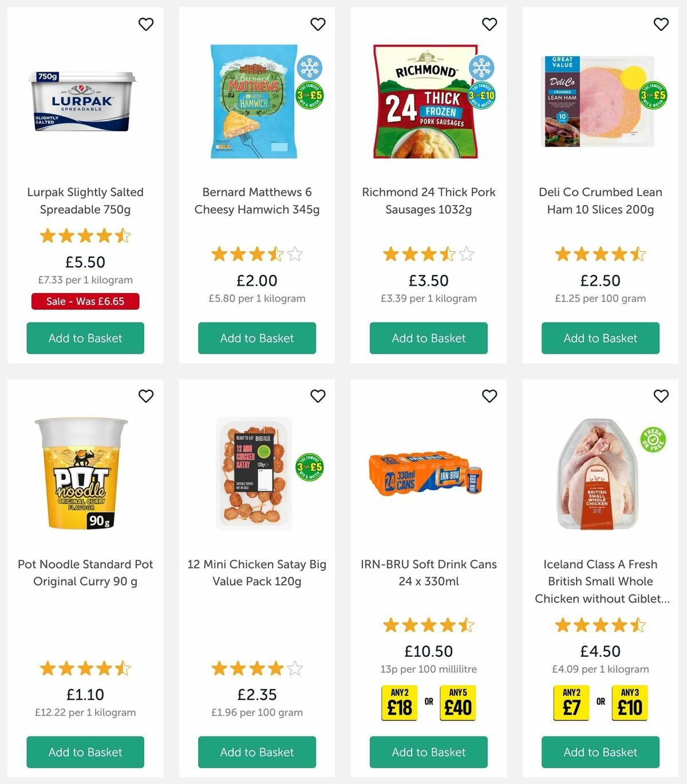Toggle the heart on 12 Mini Chicken Satay
Screen dimensions: 687x784
coord(318,396)
